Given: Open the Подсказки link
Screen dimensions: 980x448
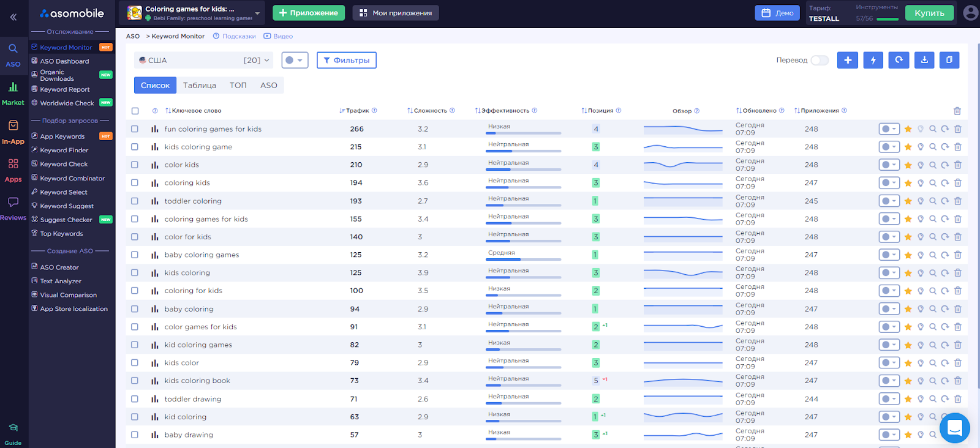Looking at the screenshot, I should [x=235, y=36].
